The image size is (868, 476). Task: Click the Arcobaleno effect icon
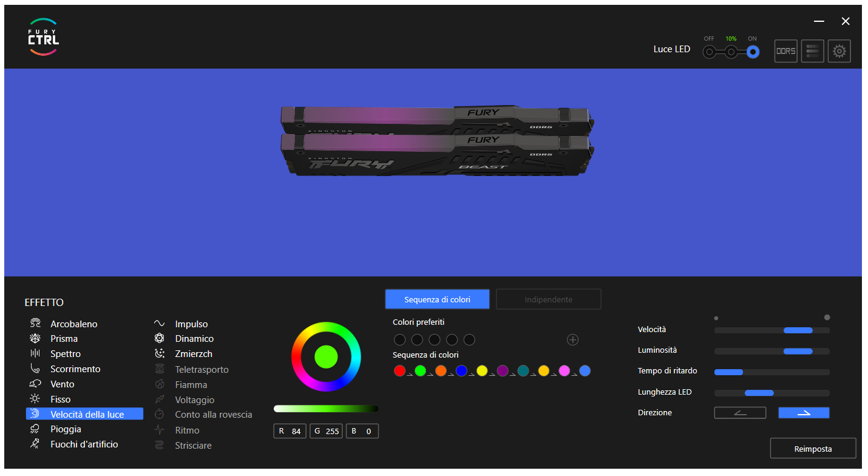pyautogui.click(x=35, y=324)
